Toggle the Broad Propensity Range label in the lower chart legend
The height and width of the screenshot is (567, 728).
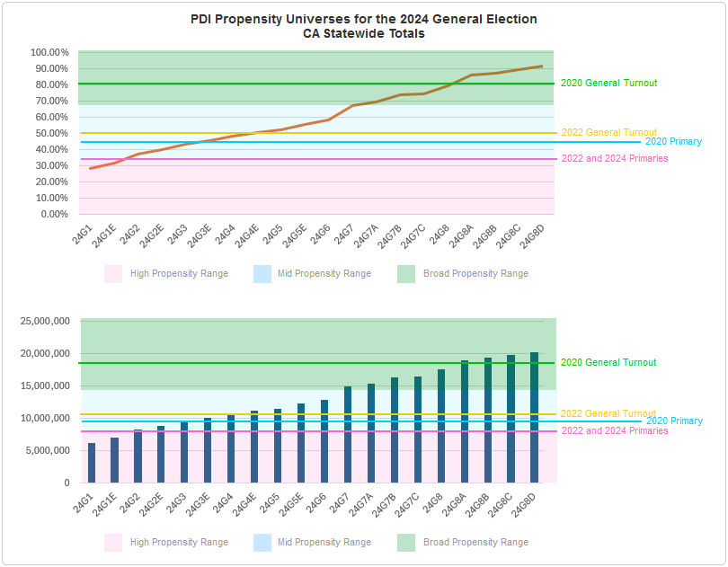click(x=475, y=543)
